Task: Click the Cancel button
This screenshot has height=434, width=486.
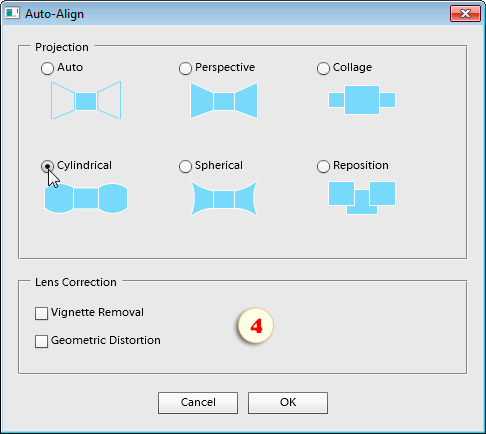Action: coord(198,403)
